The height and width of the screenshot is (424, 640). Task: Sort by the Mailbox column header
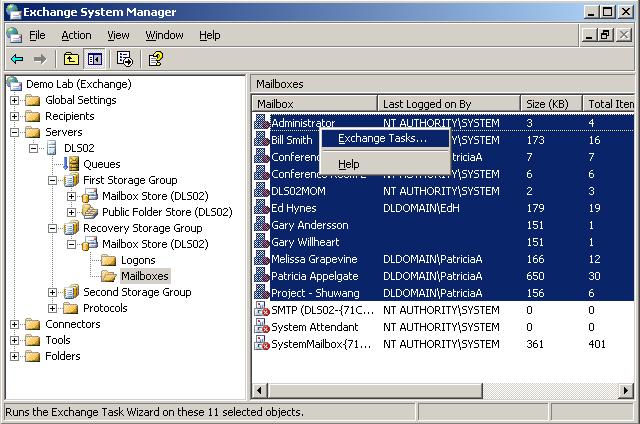tap(314, 104)
